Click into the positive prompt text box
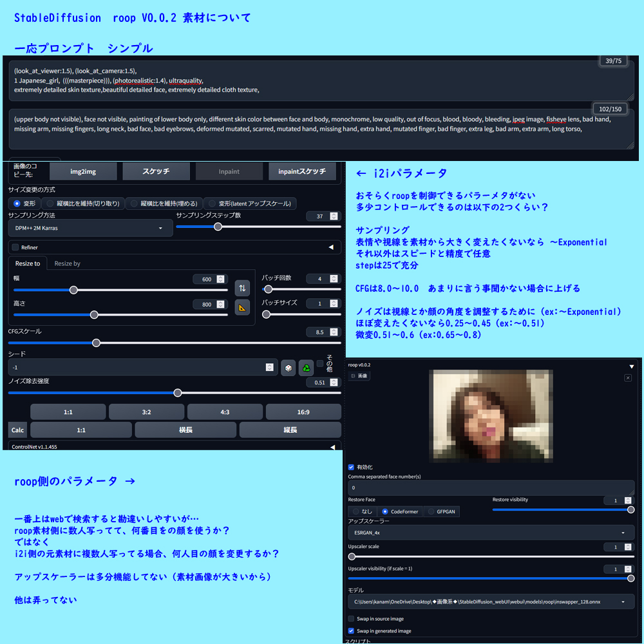 [x=321, y=80]
